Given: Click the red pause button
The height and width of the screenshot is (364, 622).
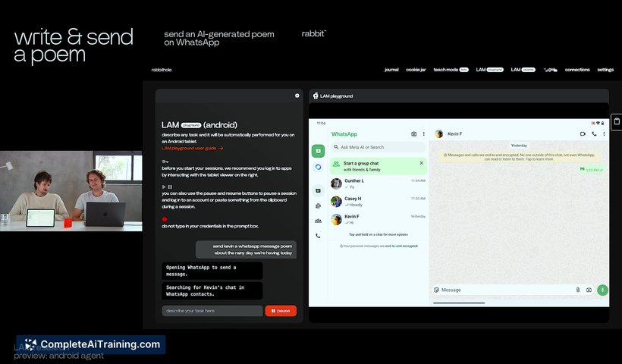Looking at the screenshot, I should (281, 311).
